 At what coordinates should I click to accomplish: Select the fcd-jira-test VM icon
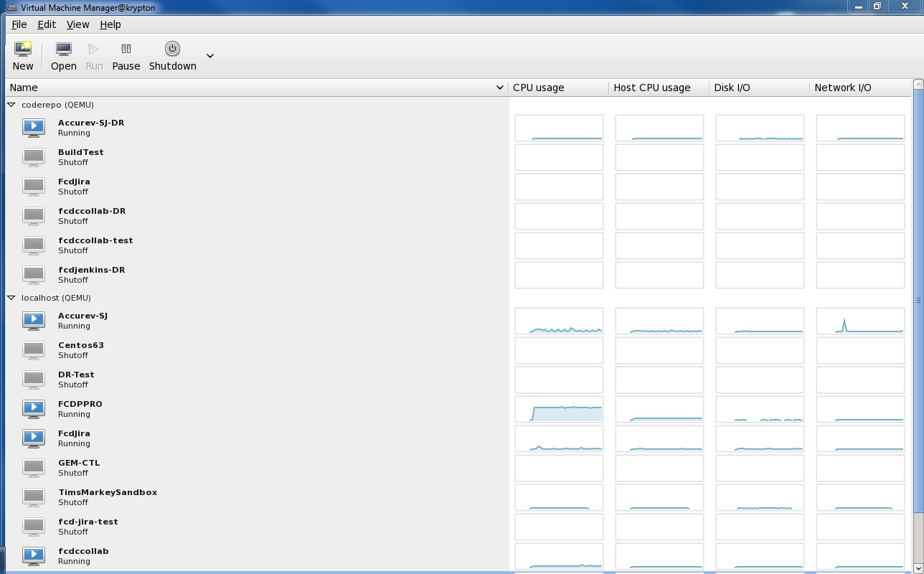coord(34,527)
